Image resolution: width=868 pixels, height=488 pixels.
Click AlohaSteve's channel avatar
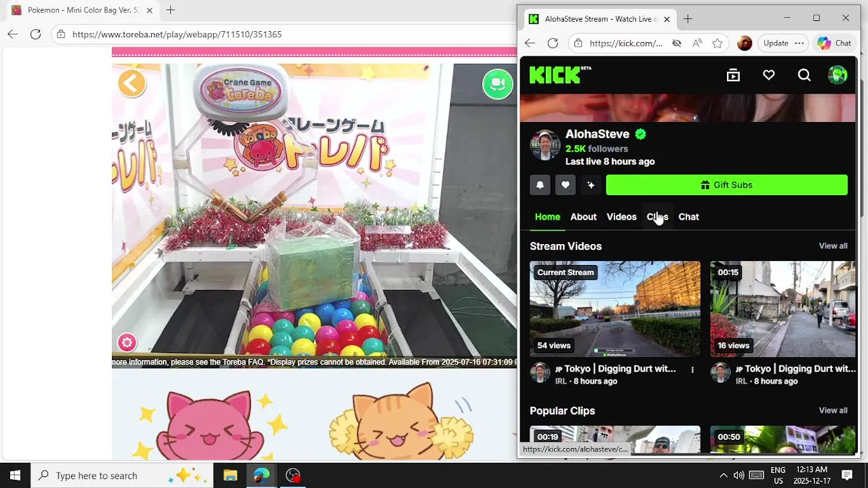click(545, 144)
